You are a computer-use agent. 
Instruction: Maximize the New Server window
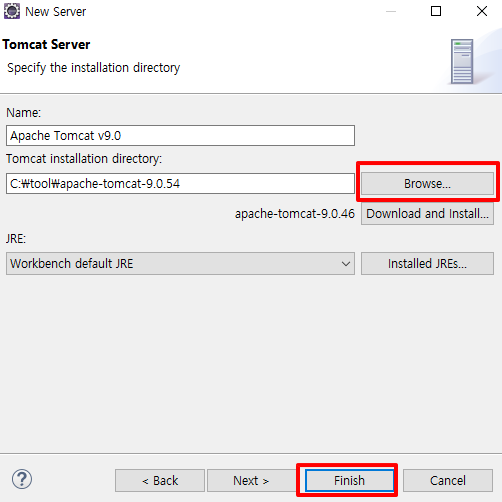[436, 11]
